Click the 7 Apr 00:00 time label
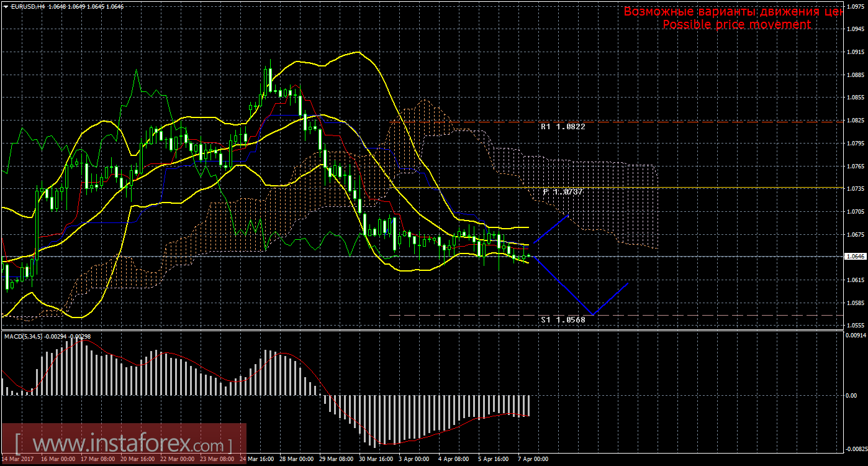868x466 pixels. click(532, 459)
